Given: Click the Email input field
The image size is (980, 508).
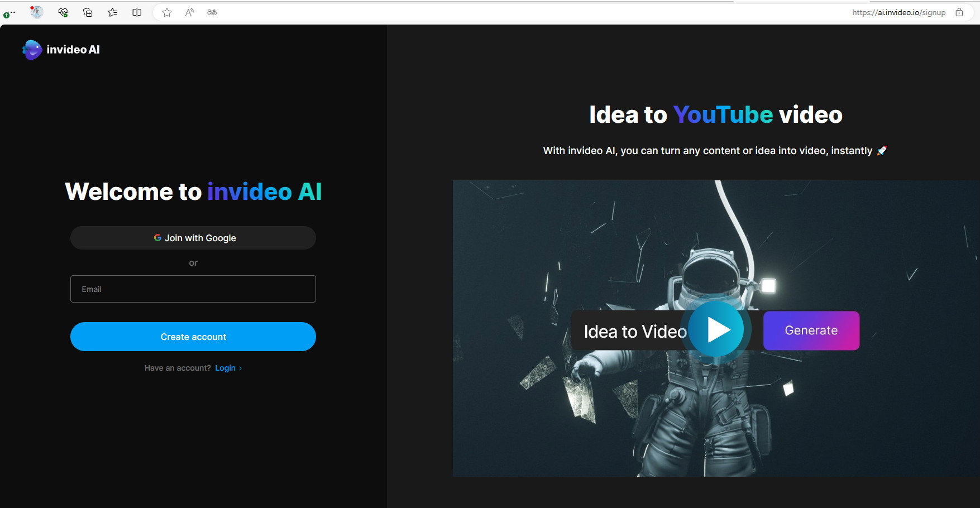Looking at the screenshot, I should tap(193, 289).
